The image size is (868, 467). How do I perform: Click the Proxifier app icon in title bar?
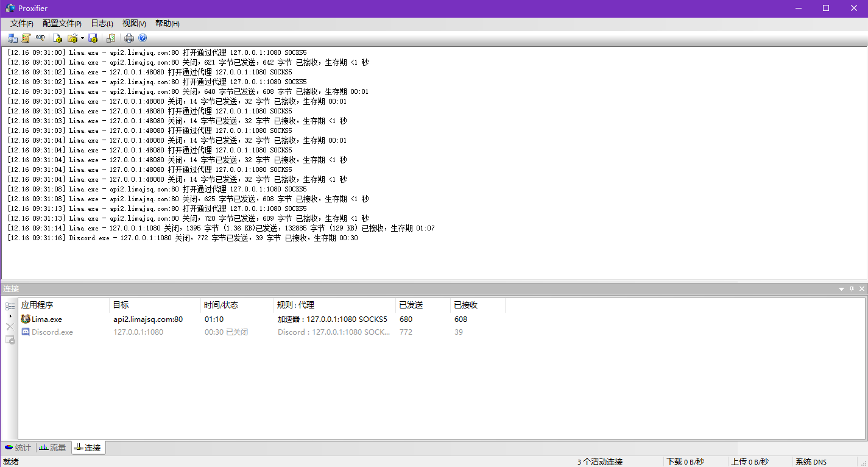click(10, 8)
